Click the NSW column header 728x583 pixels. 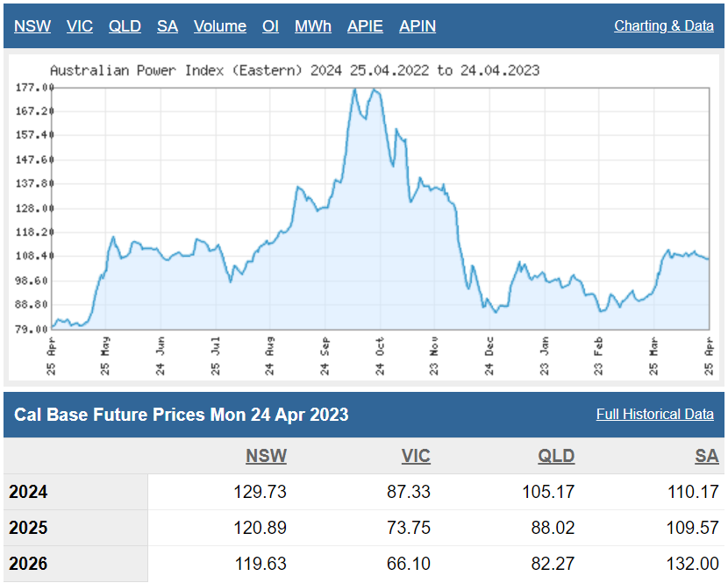(x=266, y=456)
